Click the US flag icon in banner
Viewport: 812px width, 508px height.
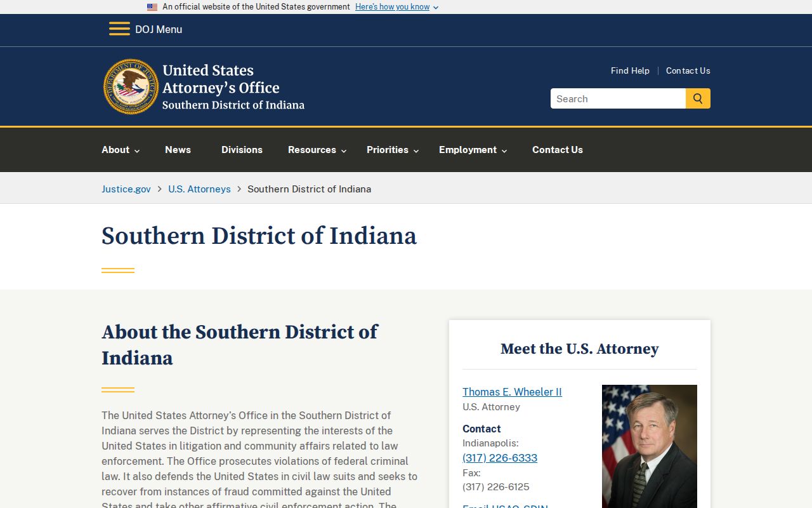[152, 7]
